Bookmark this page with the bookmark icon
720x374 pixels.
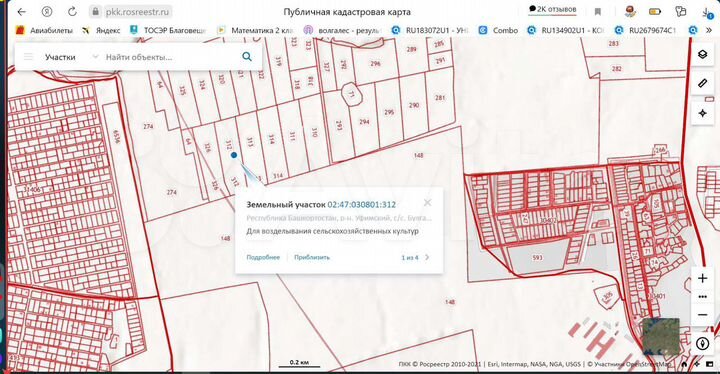coord(597,12)
